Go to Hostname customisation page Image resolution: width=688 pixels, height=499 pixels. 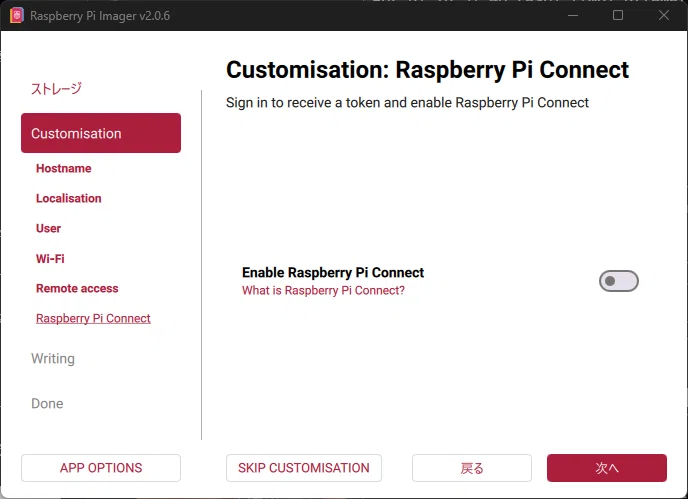(x=64, y=169)
